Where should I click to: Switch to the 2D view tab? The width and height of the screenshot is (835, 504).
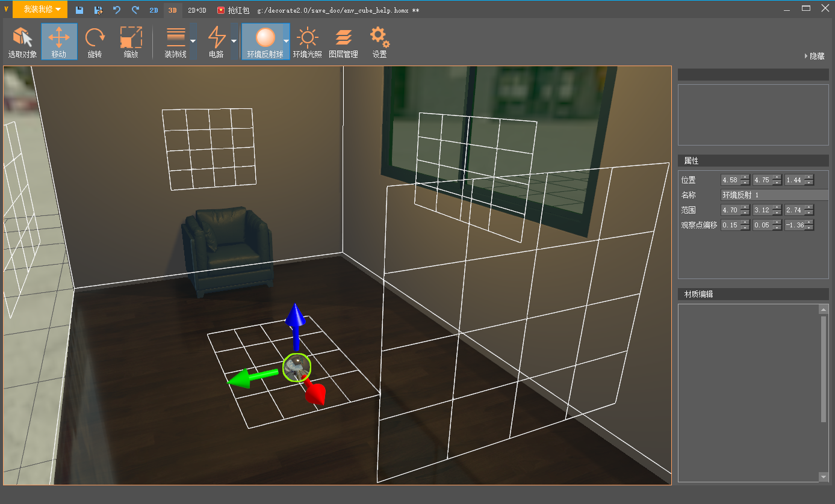click(x=154, y=10)
